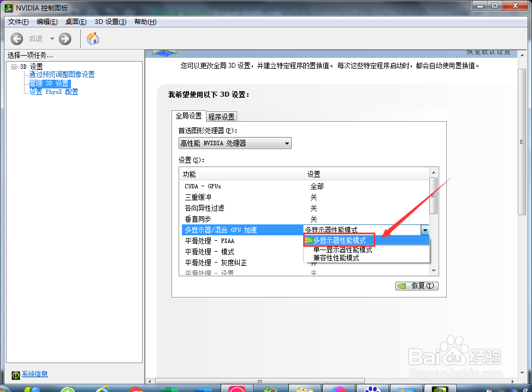Maximize the NVIDIA control panel window

495,6
